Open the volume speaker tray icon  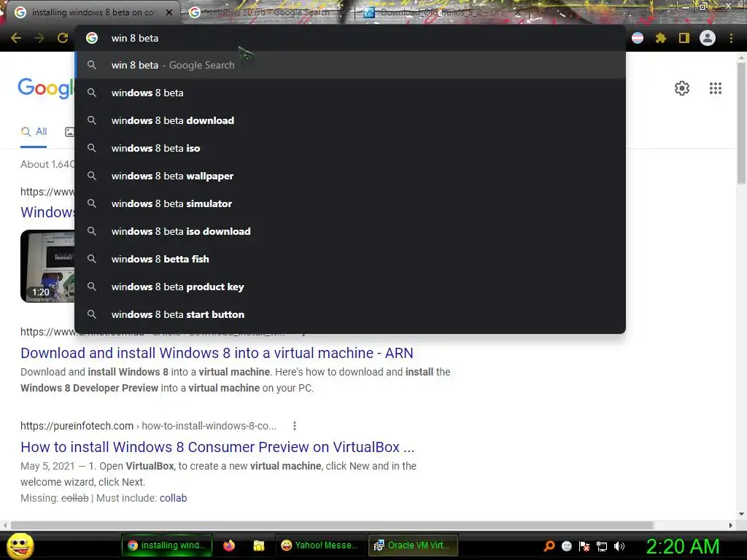(619, 546)
